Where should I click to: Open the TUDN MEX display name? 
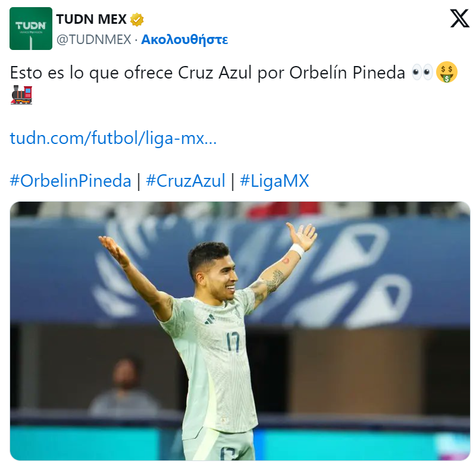pos(92,20)
